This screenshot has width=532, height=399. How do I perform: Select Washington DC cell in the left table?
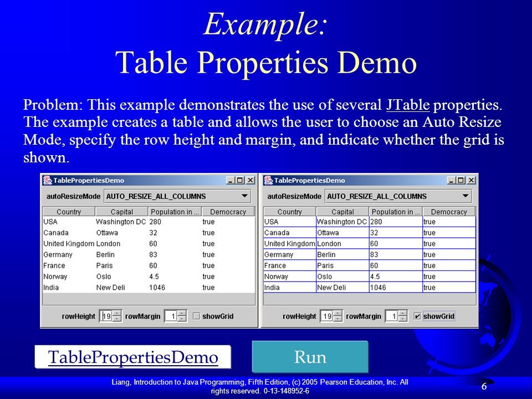122,222
